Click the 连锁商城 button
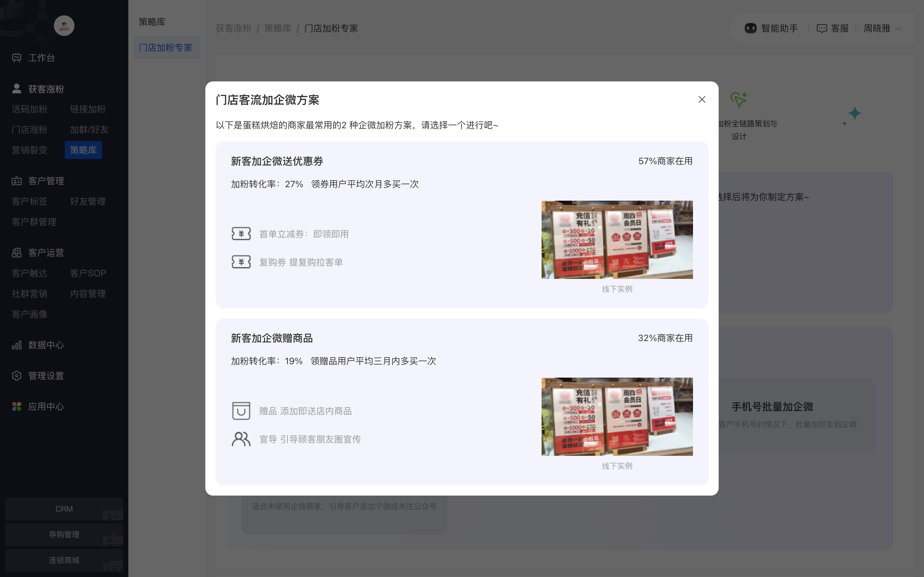924x577 pixels. (64, 560)
